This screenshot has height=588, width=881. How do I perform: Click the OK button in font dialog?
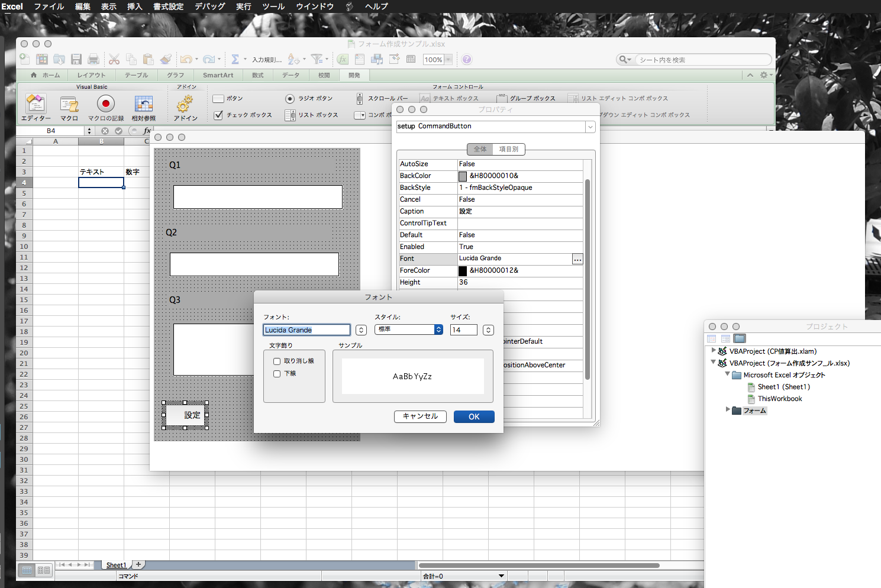[474, 417]
